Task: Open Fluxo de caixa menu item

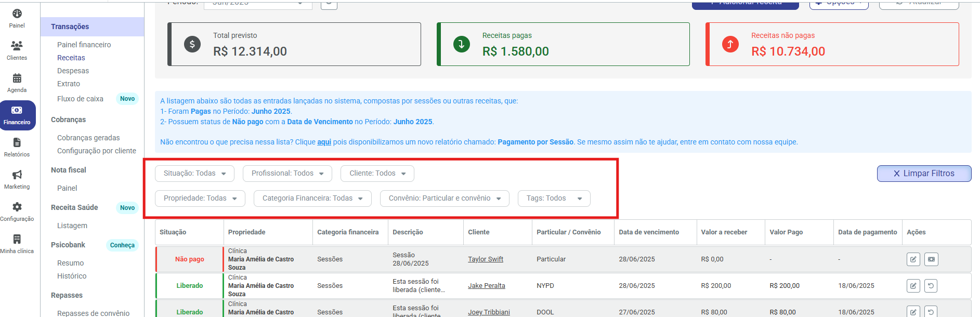Action: point(80,99)
